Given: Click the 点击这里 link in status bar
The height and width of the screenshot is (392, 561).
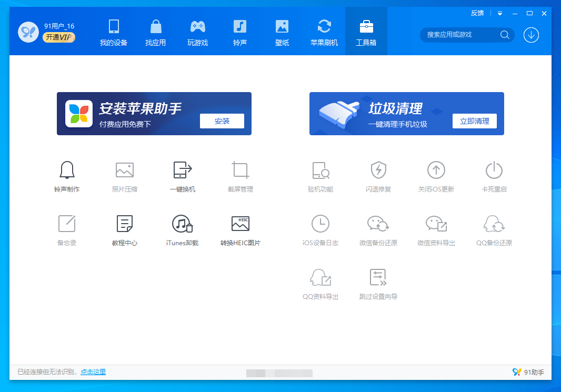Looking at the screenshot, I should click(93, 372).
